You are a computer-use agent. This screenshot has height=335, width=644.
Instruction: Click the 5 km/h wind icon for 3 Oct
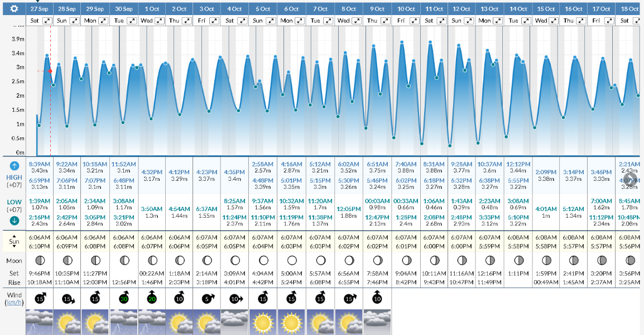pyautogui.click(x=207, y=299)
